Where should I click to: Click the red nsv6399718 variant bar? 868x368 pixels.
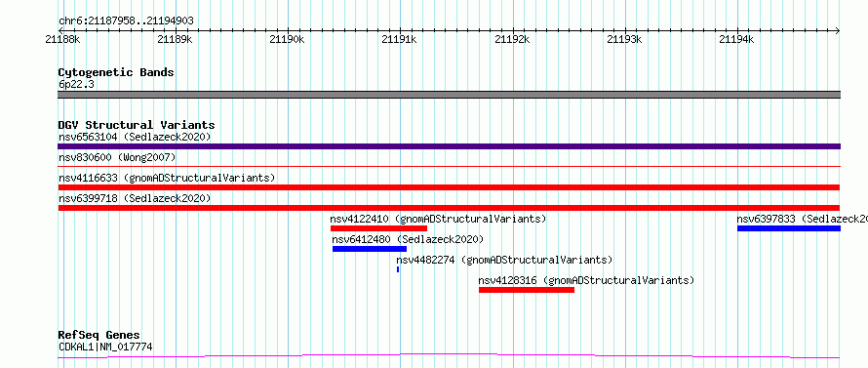click(449, 208)
